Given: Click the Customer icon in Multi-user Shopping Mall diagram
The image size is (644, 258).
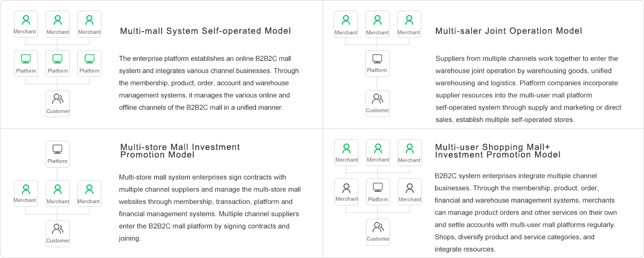Looking at the screenshot, I should coord(378,232).
